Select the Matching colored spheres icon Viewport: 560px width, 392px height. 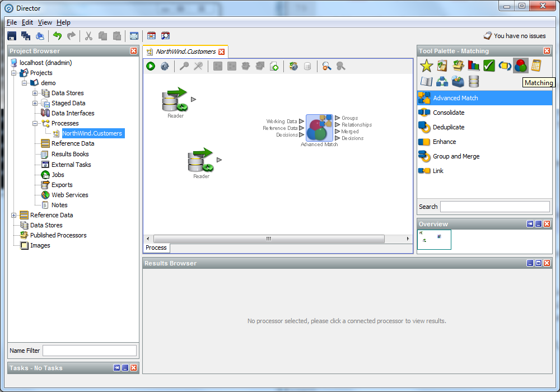[x=520, y=66]
